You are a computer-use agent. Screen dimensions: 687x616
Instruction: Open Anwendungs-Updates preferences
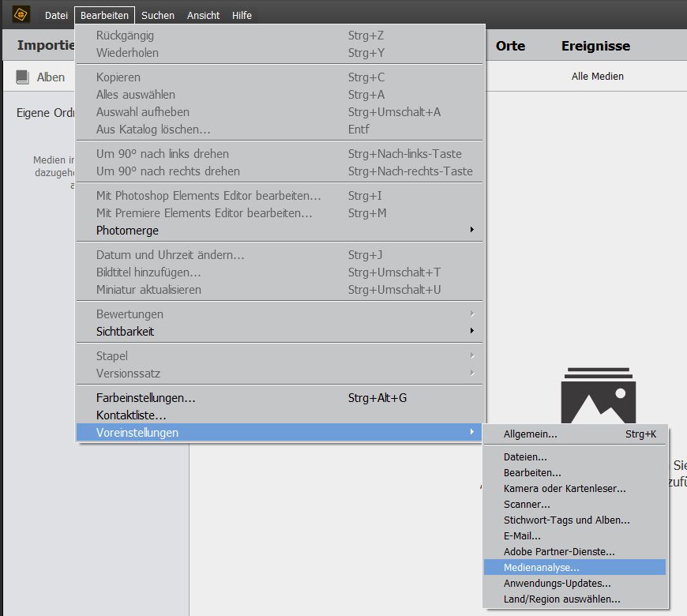coord(575,583)
